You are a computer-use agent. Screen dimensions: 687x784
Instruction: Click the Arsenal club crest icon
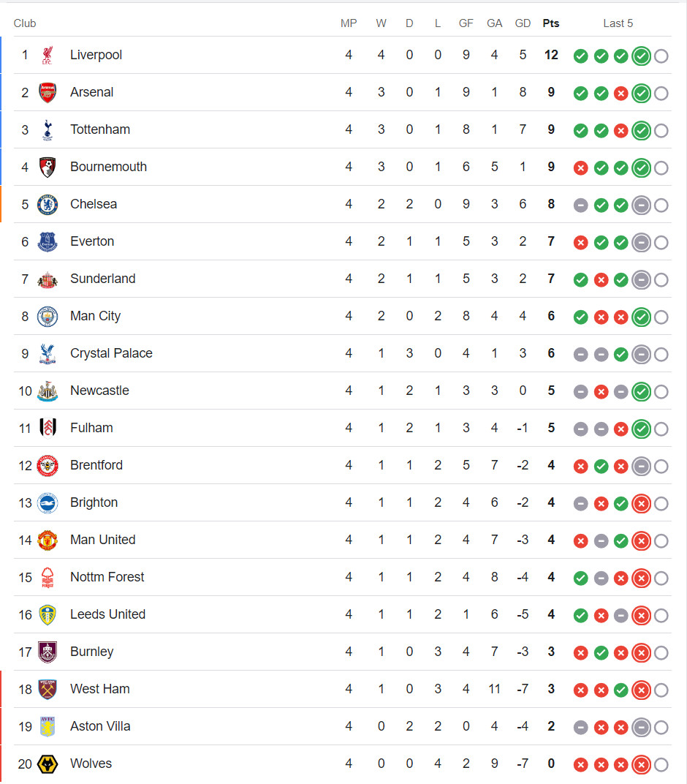tap(48, 93)
